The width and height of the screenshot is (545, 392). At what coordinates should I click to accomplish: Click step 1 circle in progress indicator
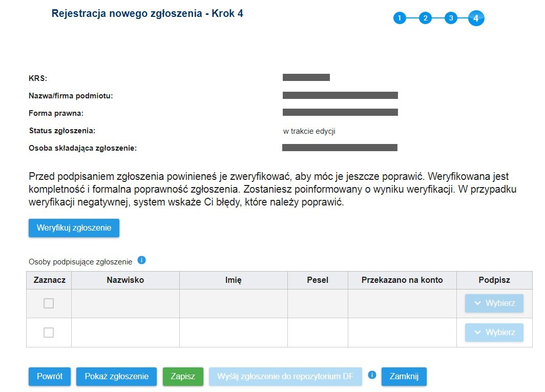tap(400, 18)
